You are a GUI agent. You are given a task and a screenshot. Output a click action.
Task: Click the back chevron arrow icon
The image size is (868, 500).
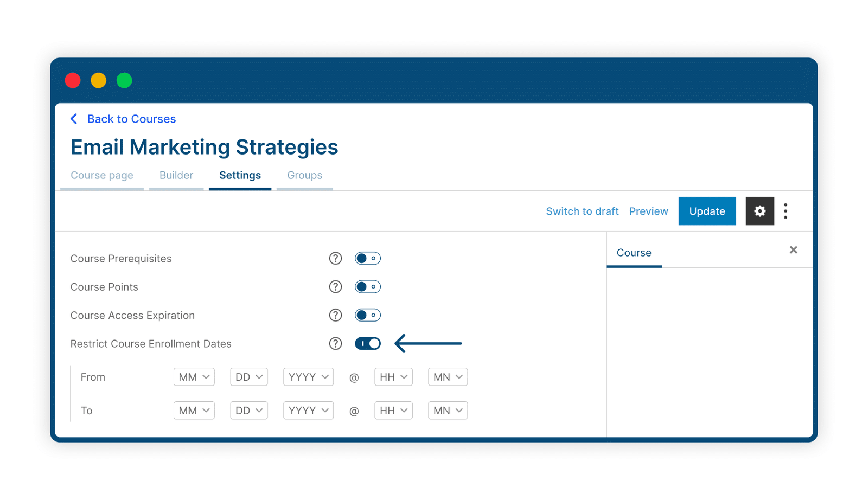74,119
